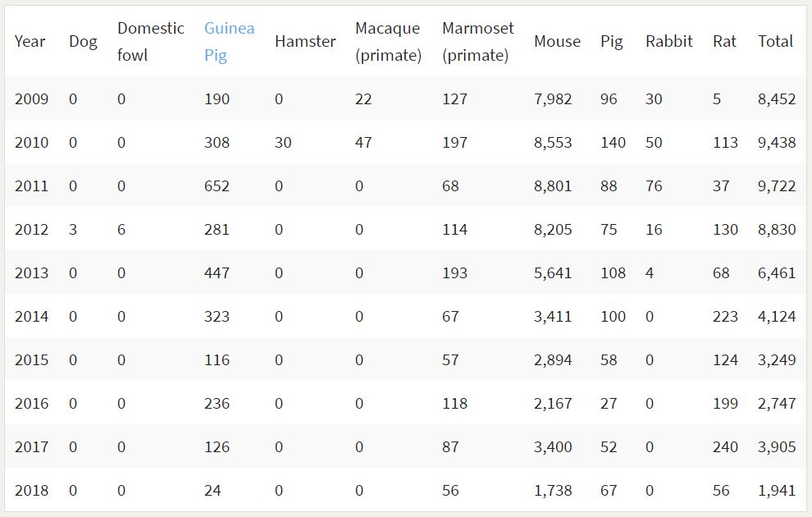Screen dimensions: 812x517
Task: Click the Pig column header
Action: [x=612, y=42]
